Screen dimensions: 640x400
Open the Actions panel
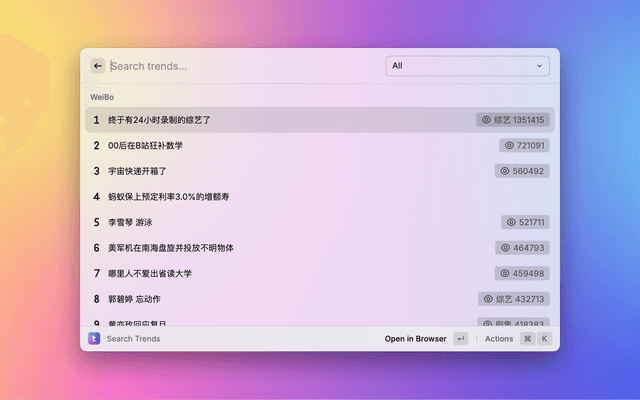coord(499,339)
